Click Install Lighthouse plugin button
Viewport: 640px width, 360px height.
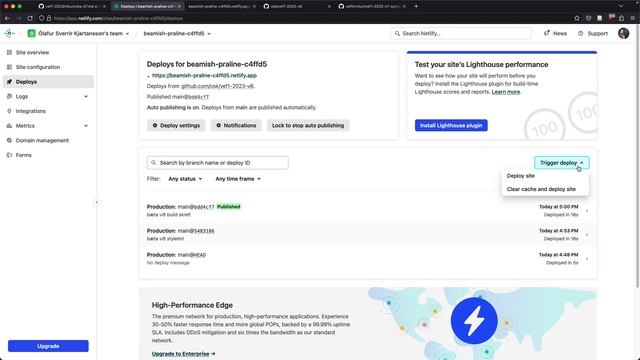[451, 125]
